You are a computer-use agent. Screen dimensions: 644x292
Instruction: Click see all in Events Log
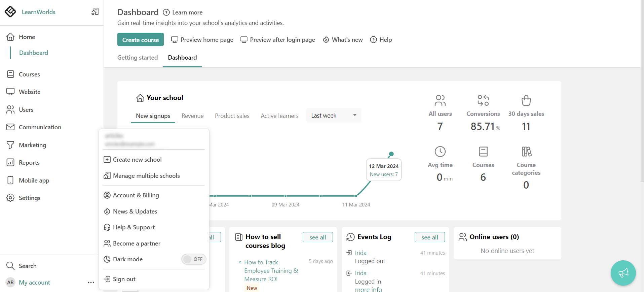[429, 237]
